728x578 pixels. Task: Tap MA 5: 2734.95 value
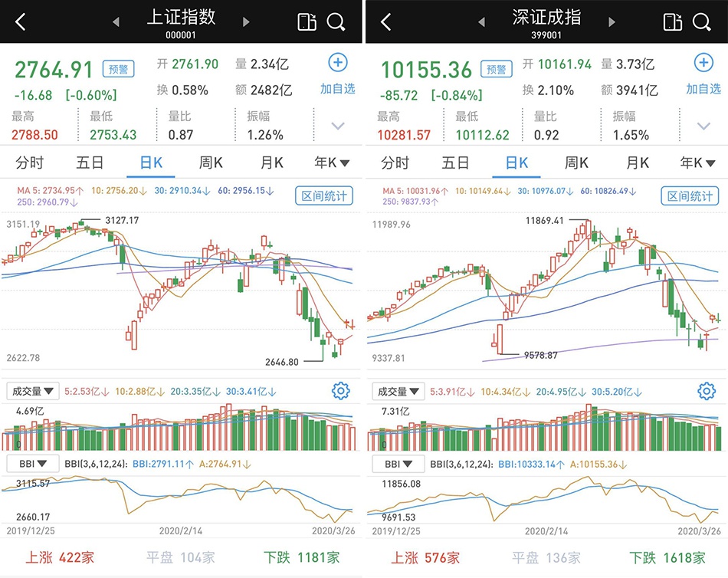(50, 191)
